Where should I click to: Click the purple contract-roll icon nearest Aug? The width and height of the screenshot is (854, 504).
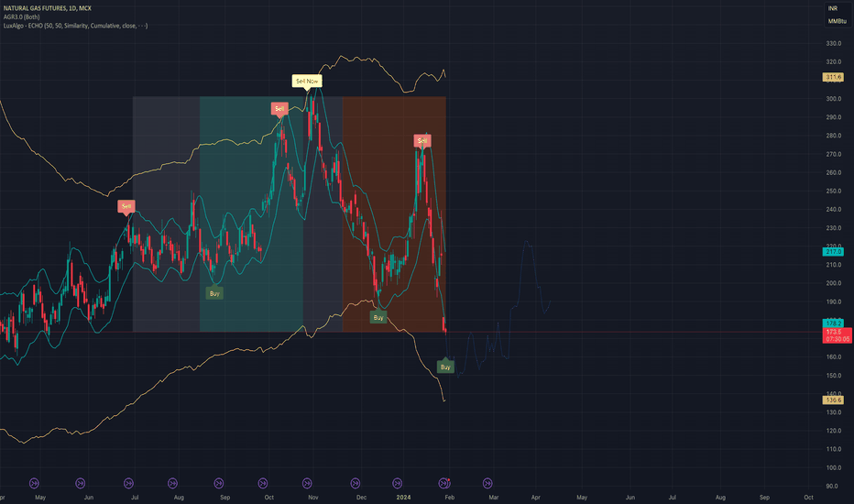coord(172,483)
